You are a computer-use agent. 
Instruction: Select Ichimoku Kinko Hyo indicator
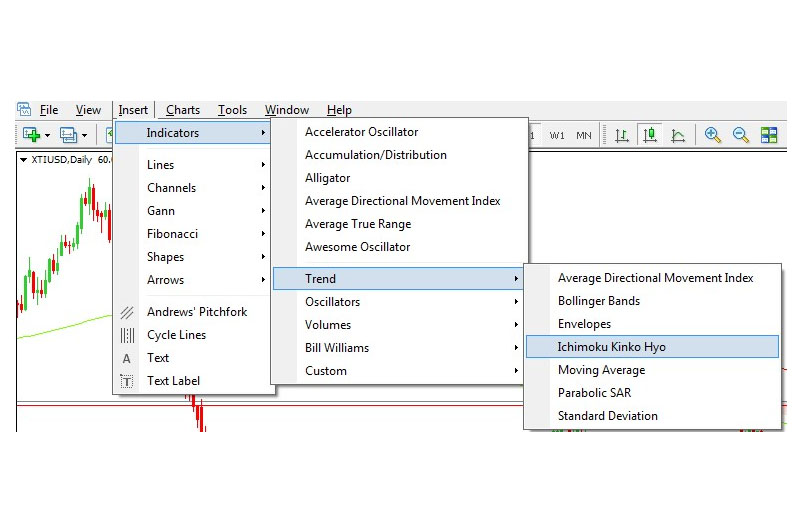point(652,347)
